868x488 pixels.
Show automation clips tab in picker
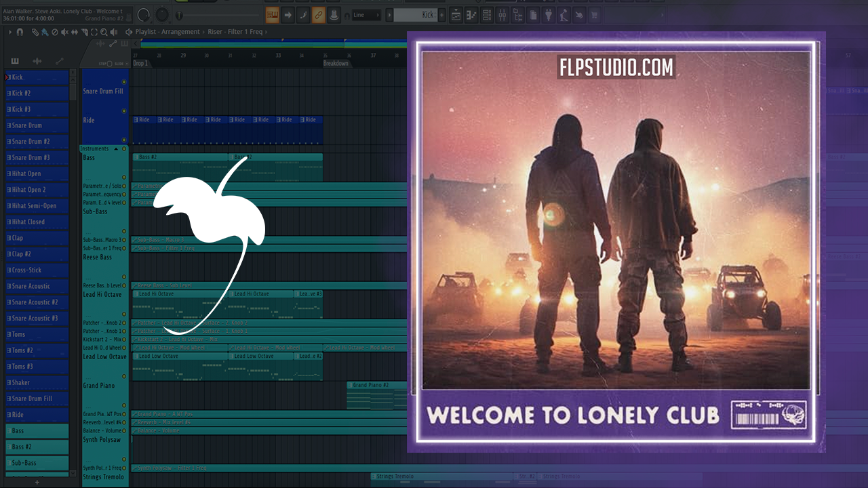[x=60, y=62]
